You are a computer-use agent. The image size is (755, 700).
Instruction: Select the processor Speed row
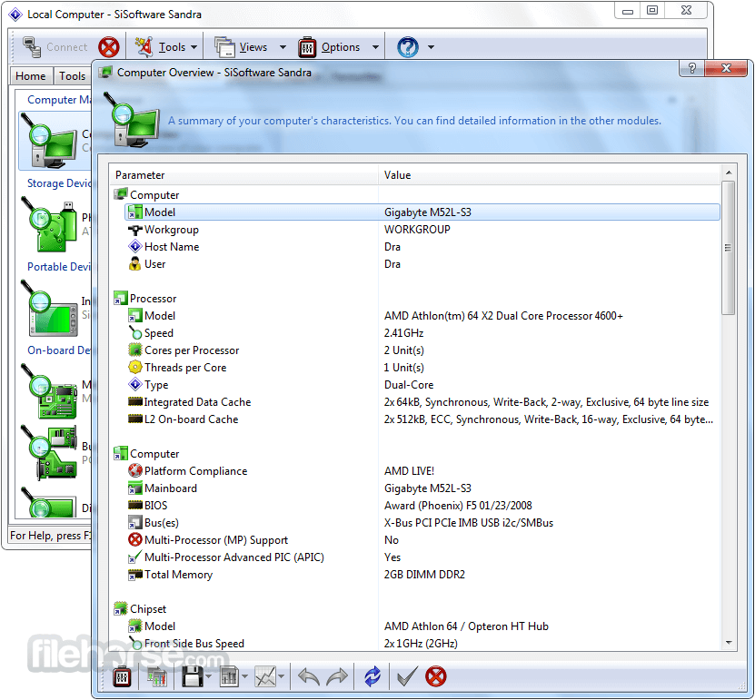[422, 333]
